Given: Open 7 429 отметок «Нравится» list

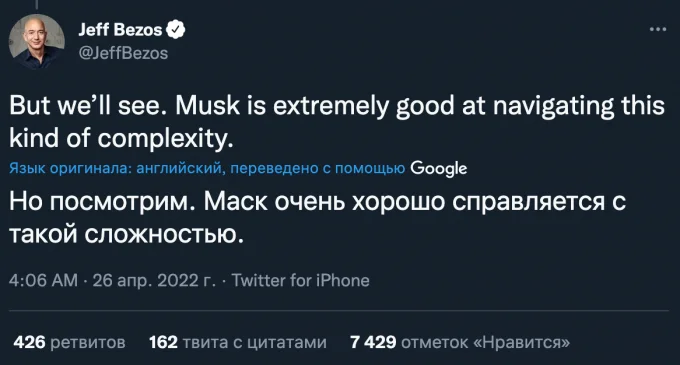Looking at the screenshot, I should [x=460, y=342].
